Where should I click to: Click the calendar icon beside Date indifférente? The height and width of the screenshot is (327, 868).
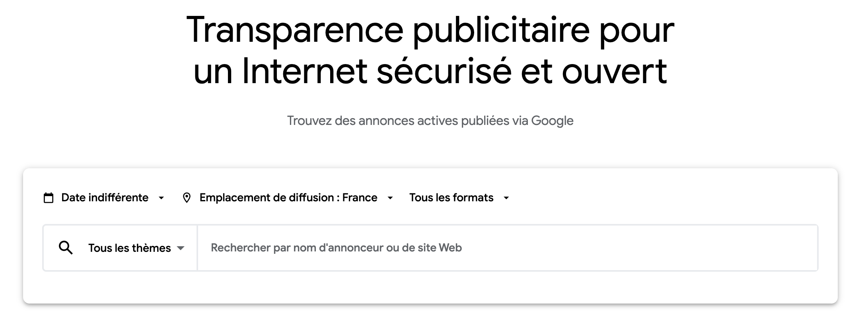tap(49, 198)
